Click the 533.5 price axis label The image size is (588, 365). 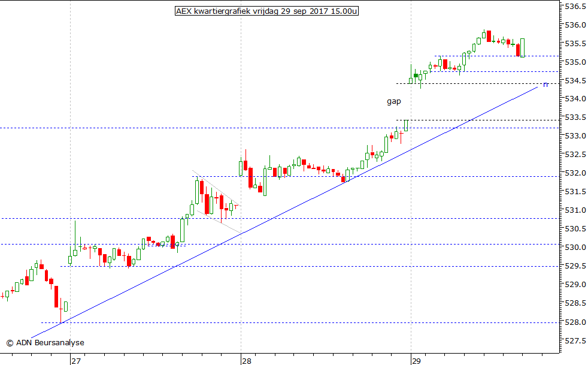tap(575, 117)
